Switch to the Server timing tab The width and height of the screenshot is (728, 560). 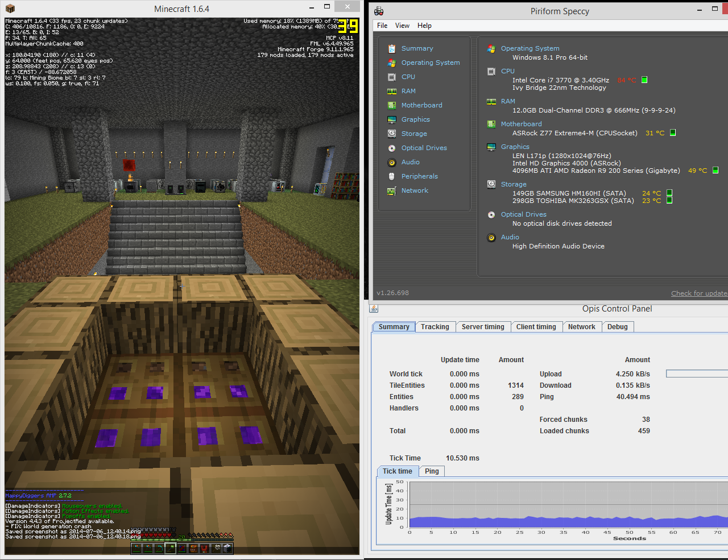(x=483, y=327)
